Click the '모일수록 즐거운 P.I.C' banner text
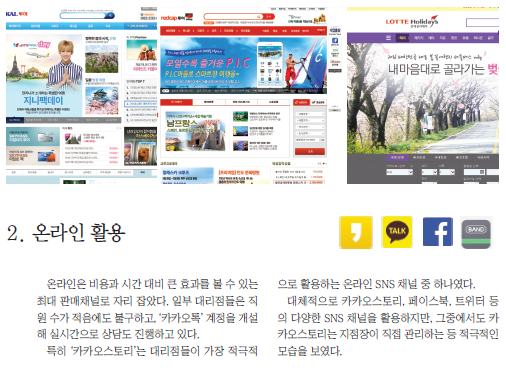Image resolution: width=506 pixels, height=368 pixels. tap(207, 63)
